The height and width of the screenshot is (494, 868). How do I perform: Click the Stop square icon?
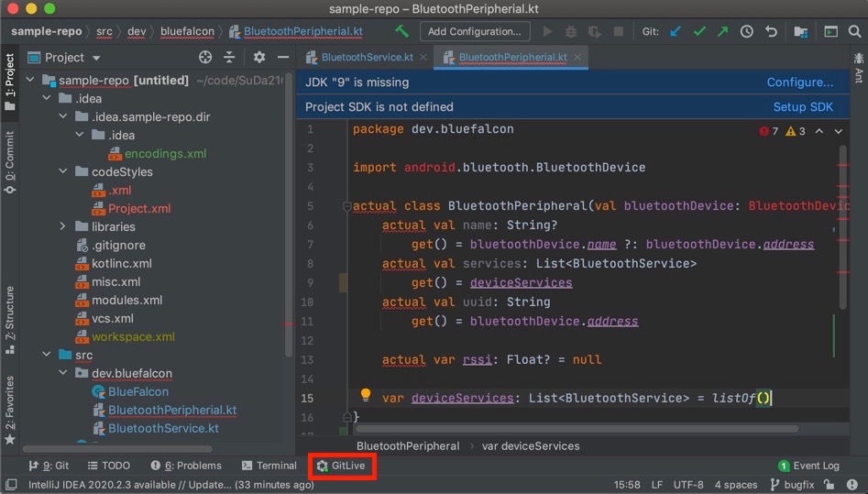point(619,31)
